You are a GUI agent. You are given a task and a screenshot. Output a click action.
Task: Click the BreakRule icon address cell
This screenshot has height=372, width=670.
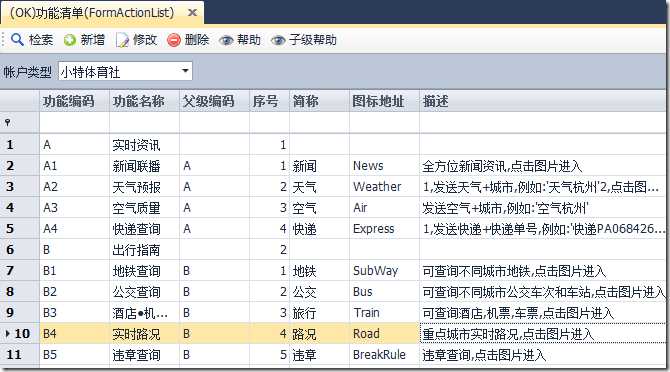point(385,354)
